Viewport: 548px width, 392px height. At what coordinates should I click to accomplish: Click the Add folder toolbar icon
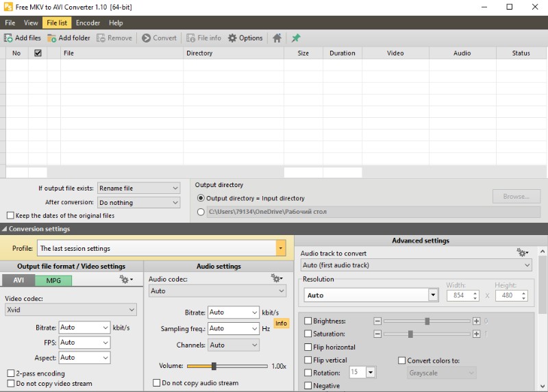(52, 38)
